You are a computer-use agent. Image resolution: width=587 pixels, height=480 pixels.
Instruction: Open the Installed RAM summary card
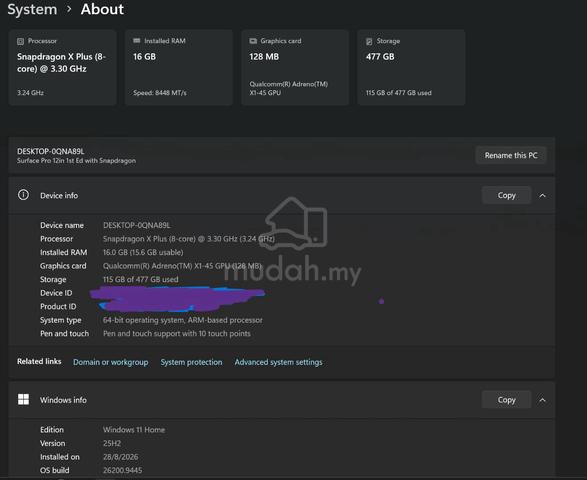[x=179, y=67]
